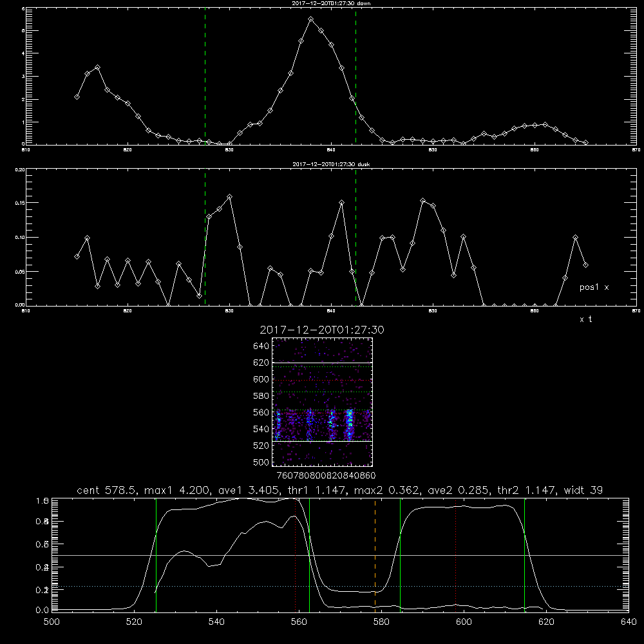Select the green vertical line near 615
The image size is (644, 644).
[524, 554]
